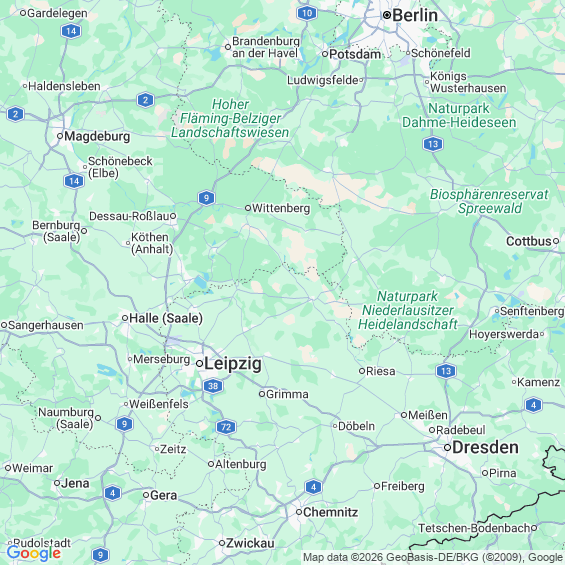Select the Halle (Saale) city label
The image size is (565, 565).
point(166,318)
